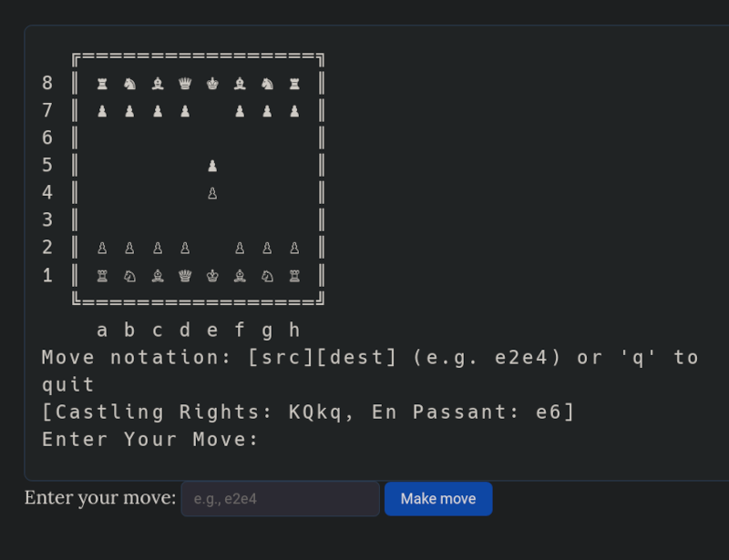Click the black queen on d8
The width and height of the screenshot is (729, 560).
[185, 84]
